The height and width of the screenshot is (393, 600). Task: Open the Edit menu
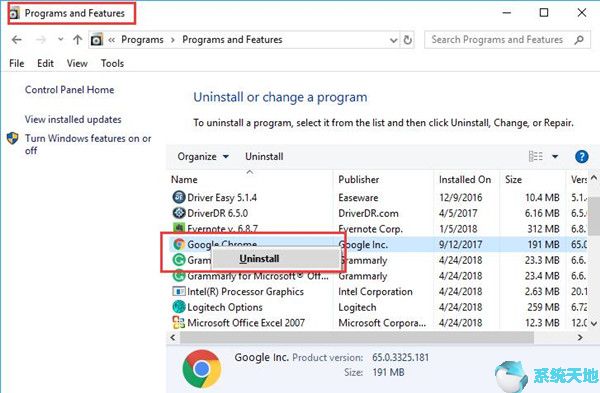[x=45, y=63]
